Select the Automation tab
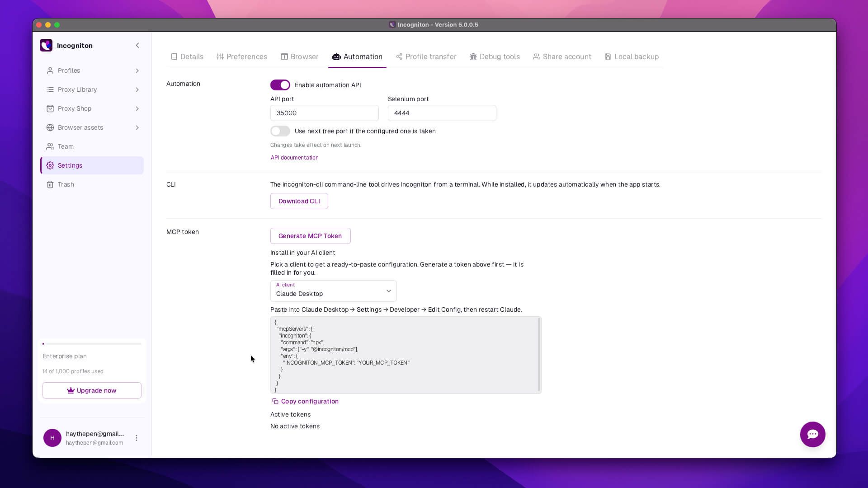868x488 pixels. point(357,56)
